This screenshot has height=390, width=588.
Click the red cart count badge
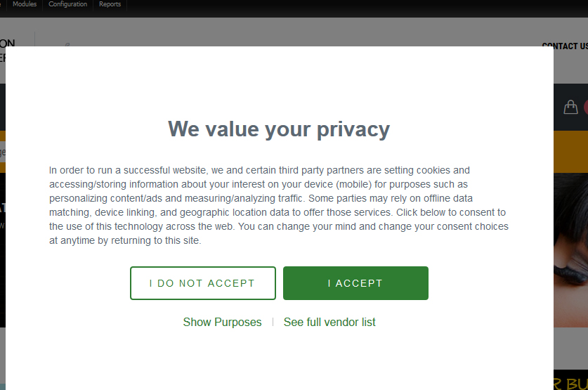click(x=585, y=108)
